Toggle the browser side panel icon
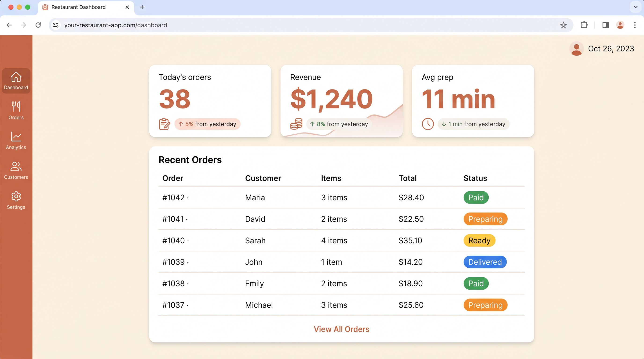The image size is (644, 359). 605,25
